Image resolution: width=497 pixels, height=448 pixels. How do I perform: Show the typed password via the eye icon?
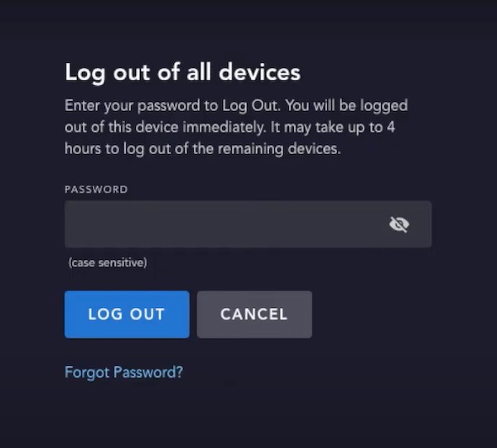pyautogui.click(x=399, y=224)
